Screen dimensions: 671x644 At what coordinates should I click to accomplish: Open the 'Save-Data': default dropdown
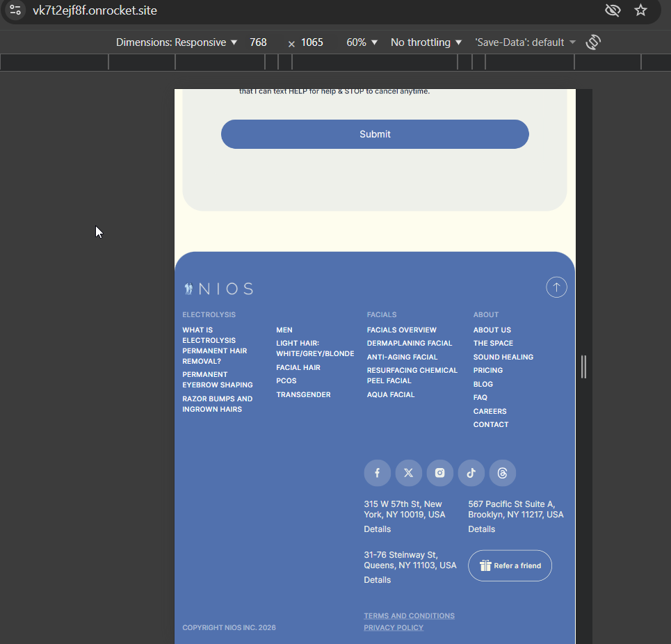click(525, 42)
